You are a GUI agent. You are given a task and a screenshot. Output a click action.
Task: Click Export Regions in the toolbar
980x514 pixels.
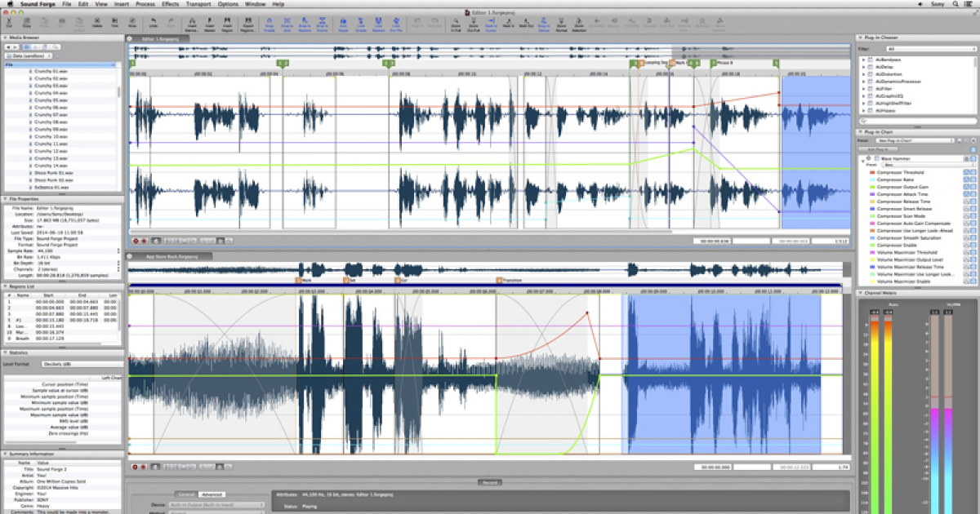(247, 24)
